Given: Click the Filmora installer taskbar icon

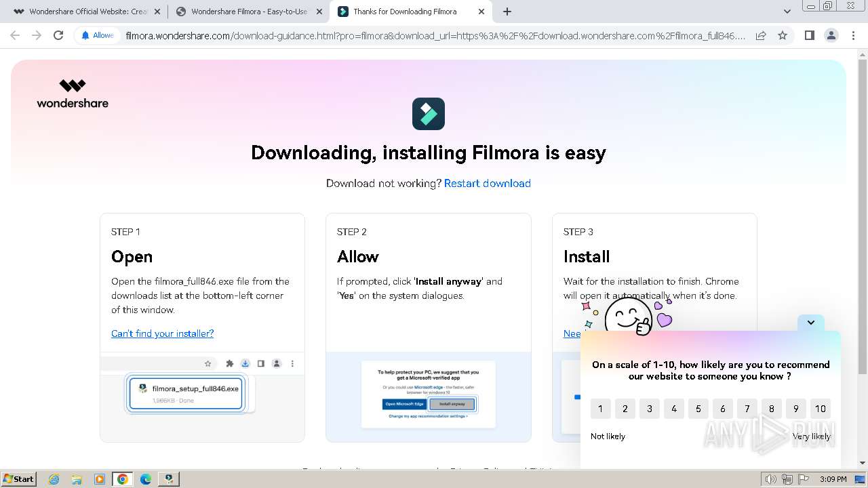Looking at the screenshot, I should pyautogui.click(x=169, y=479).
